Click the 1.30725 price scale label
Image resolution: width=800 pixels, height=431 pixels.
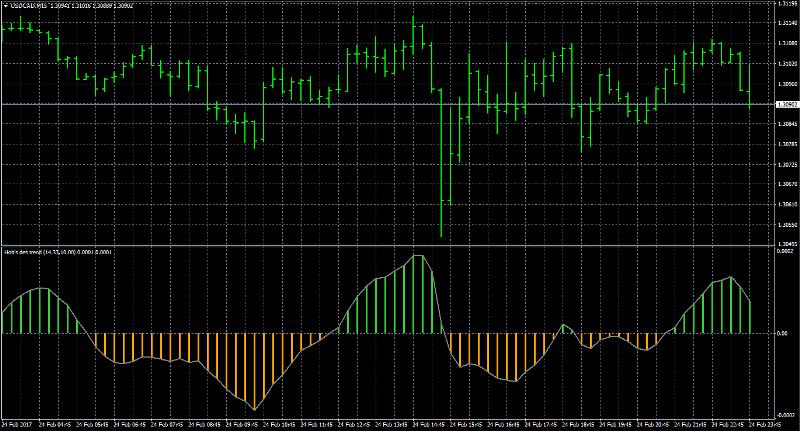(786, 164)
